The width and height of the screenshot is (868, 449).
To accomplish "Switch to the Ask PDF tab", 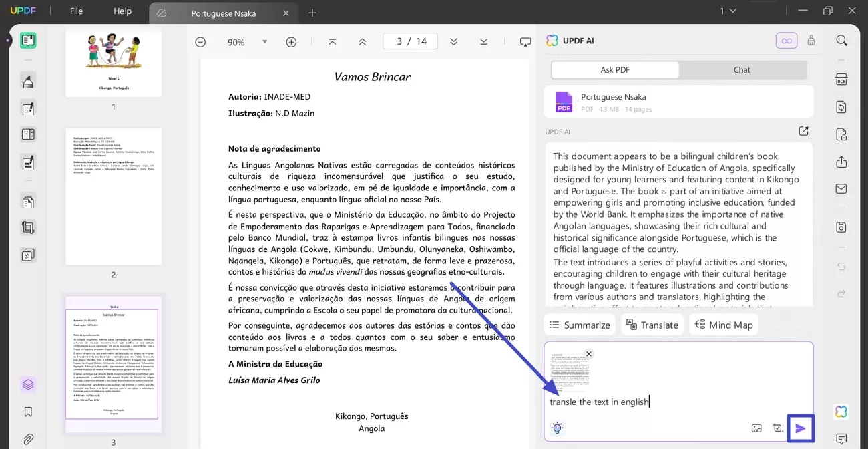I will point(615,69).
